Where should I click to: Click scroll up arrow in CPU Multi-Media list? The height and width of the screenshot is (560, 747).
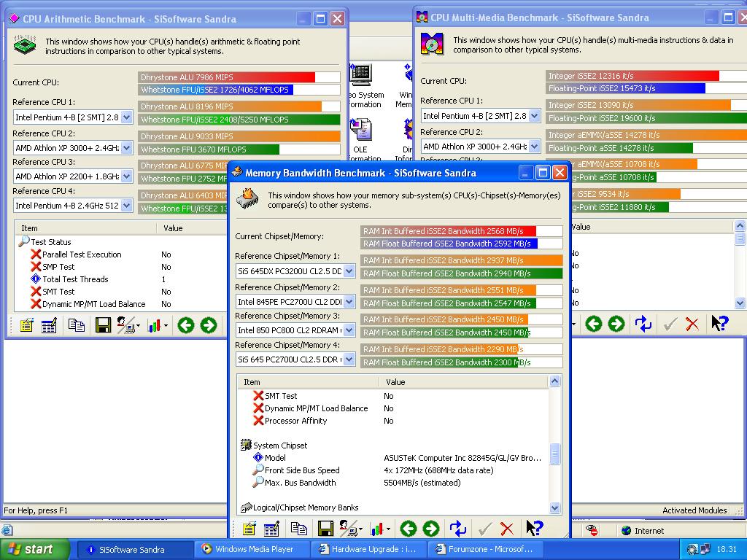[x=740, y=225]
